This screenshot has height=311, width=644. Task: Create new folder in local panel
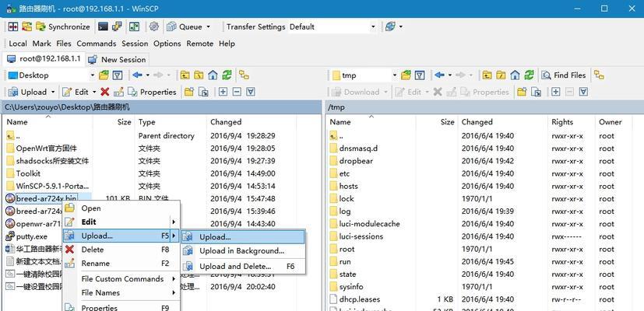point(189,92)
